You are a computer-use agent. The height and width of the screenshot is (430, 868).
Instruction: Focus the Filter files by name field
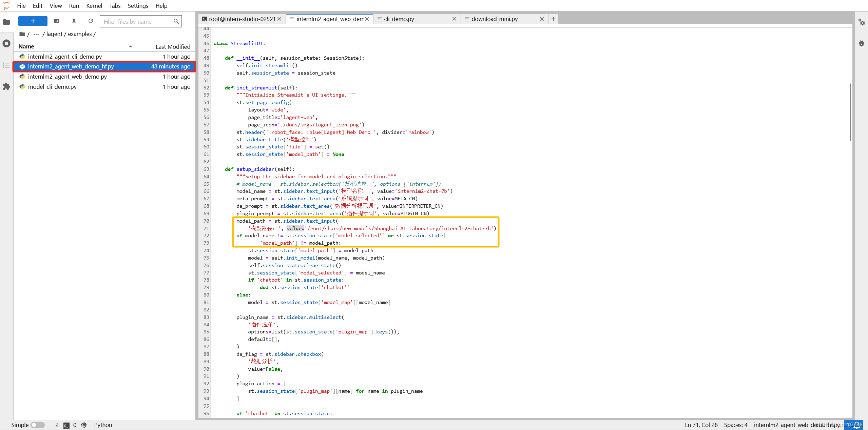coord(137,22)
